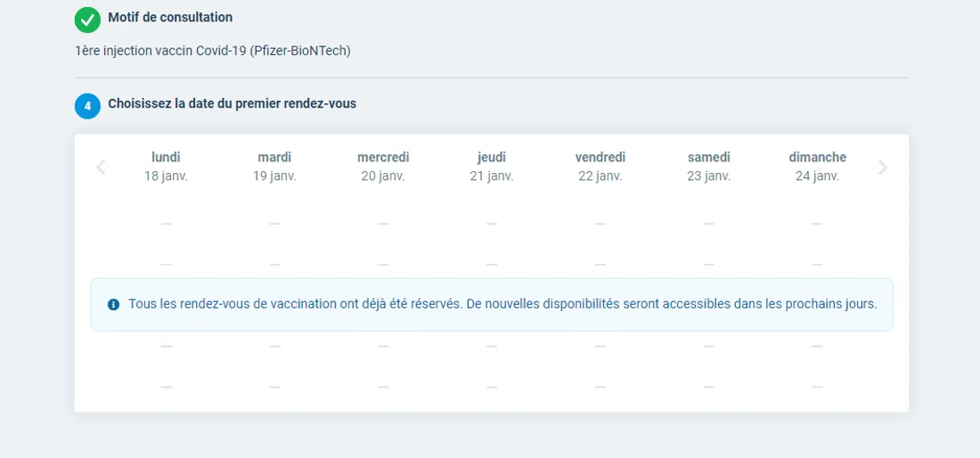This screenshot has height=458, width=980.
Task: Click the green checkmark beside Motif de consultation
Action: (x=87, y=20)
